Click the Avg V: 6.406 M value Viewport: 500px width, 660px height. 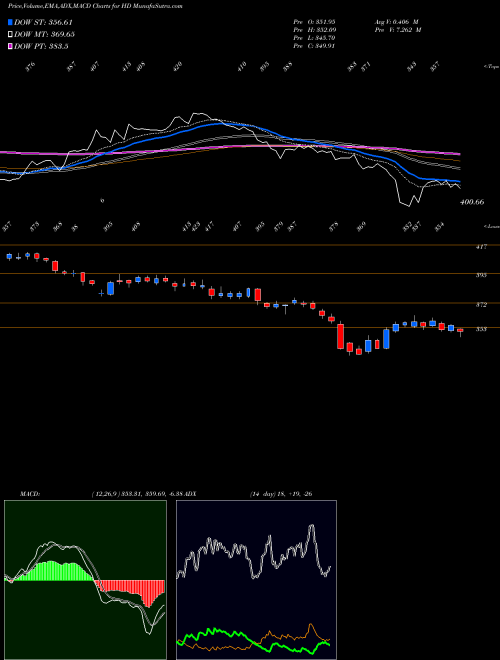[x=396, y=21]
